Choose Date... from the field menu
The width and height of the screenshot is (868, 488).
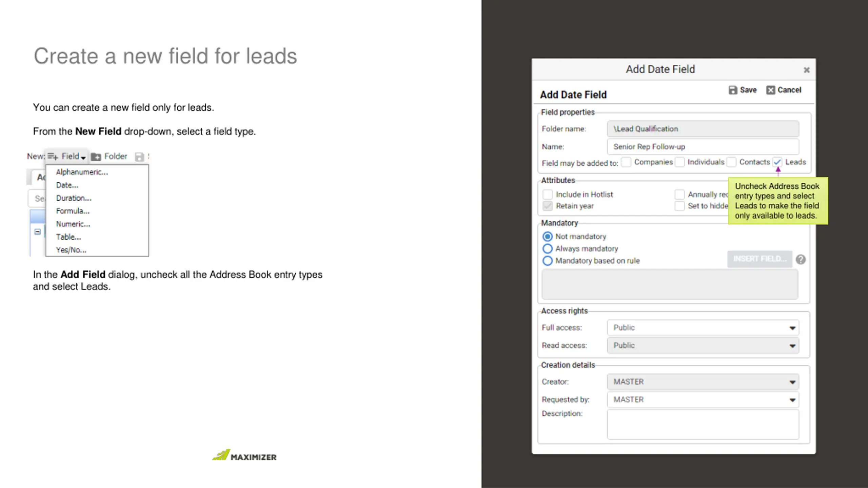(67, 185)
